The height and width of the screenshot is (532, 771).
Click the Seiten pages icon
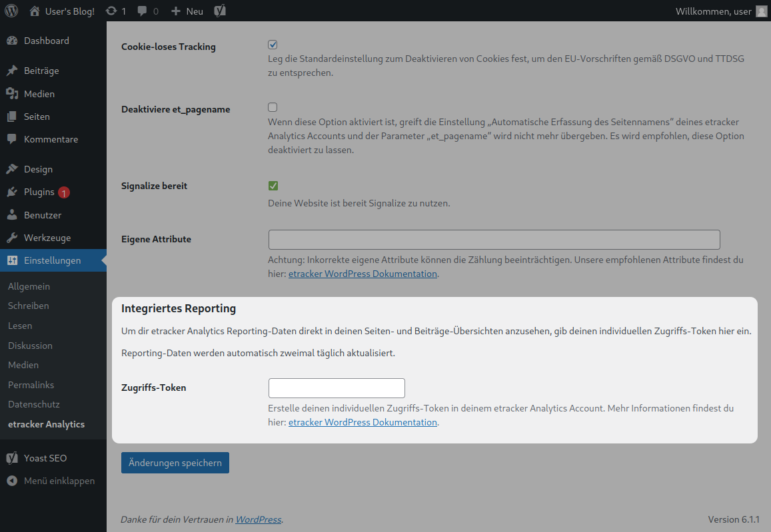12,117
